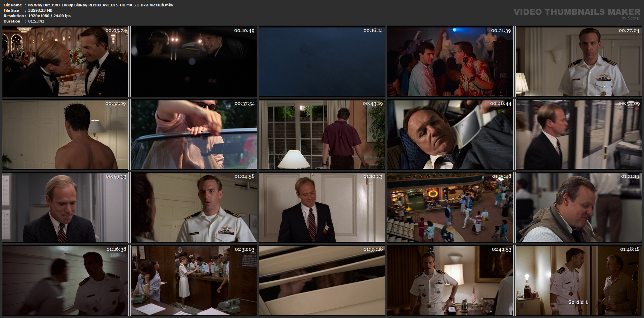
Task: Select the thumbnail at 00:27:04
Action: [578, 62]
